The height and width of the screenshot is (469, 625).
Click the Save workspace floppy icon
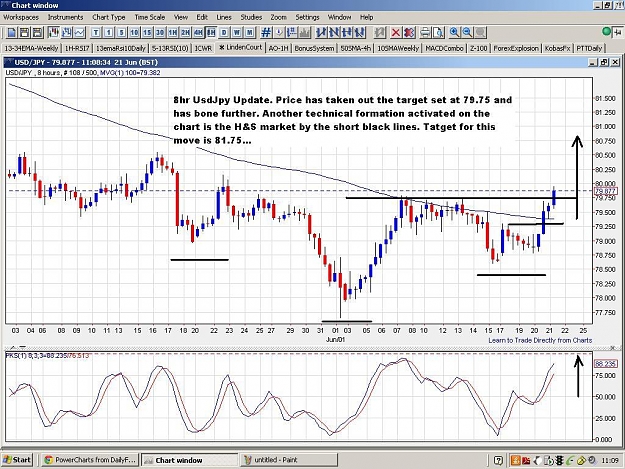pyautogui.click(x=24, y=32)
